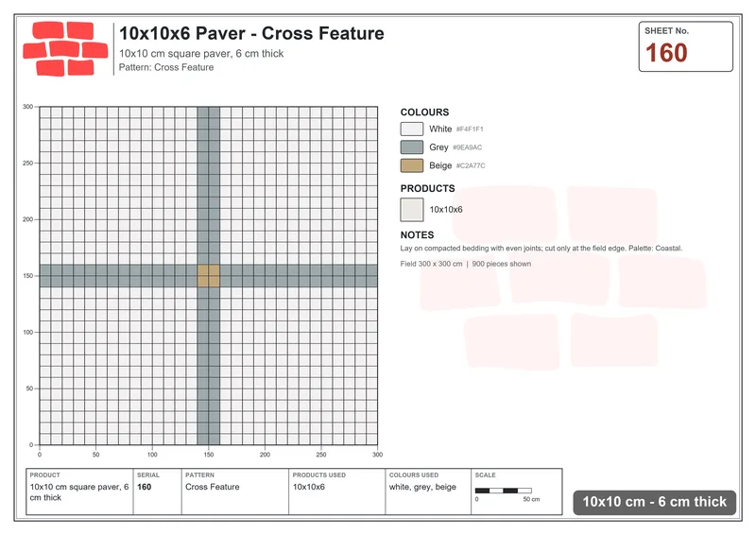Click the PRODUCTS heading

coord(427,189)
